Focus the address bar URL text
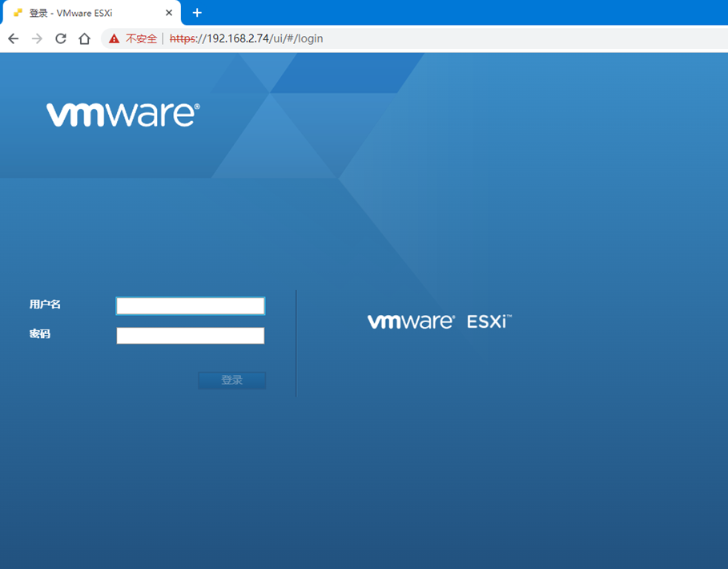This screenshot has height=569, width=728. (246, 38)
